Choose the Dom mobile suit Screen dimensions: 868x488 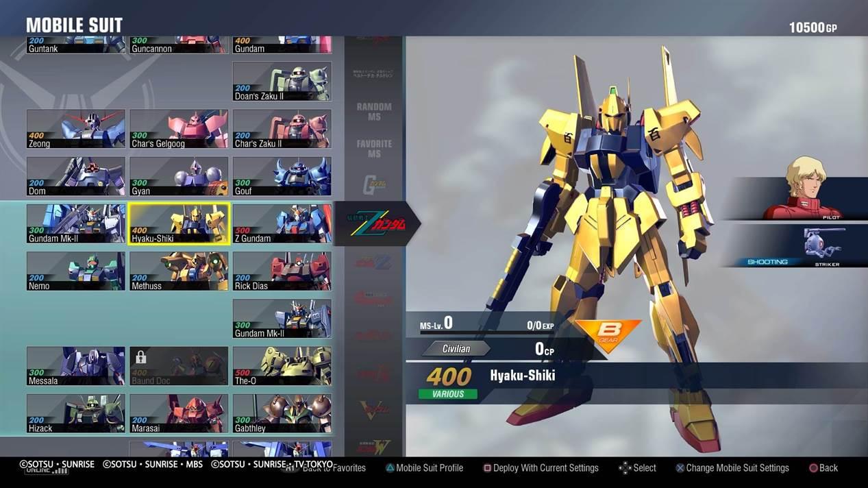[76, 176]
